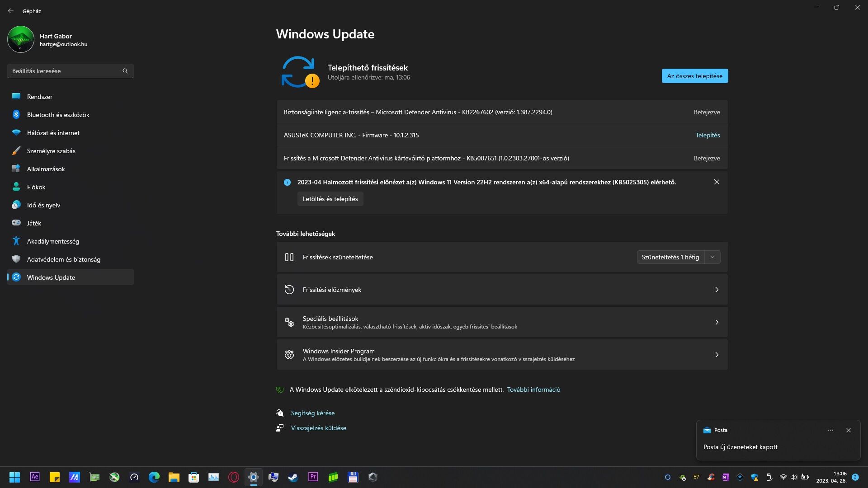Click Letöltés és telepítés button
This screenshot has height=488, width=868.
pyautogui.click(x=330, y=199)
